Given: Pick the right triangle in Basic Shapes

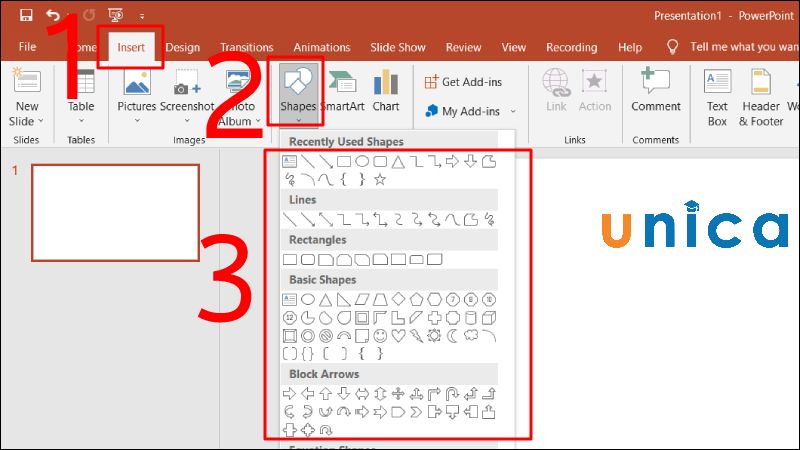Looking at the screenshot, I should tap(344, 299).
